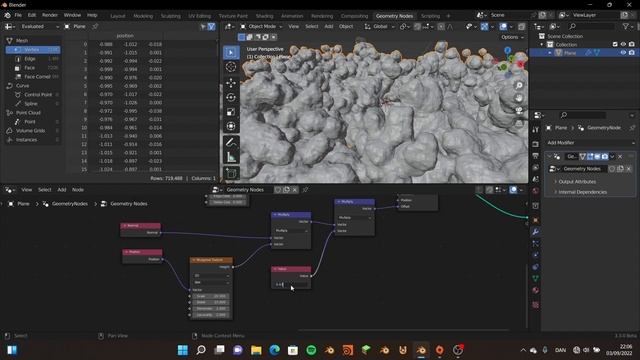Toggle Plane render camera icon in outliner
Viewport: 640px width, 360px height.
[632, 53]
